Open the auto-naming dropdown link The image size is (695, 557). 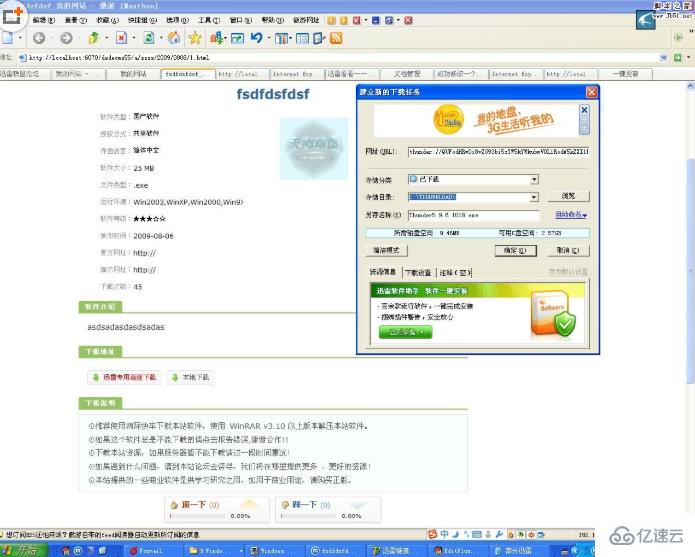coord(571,215)
